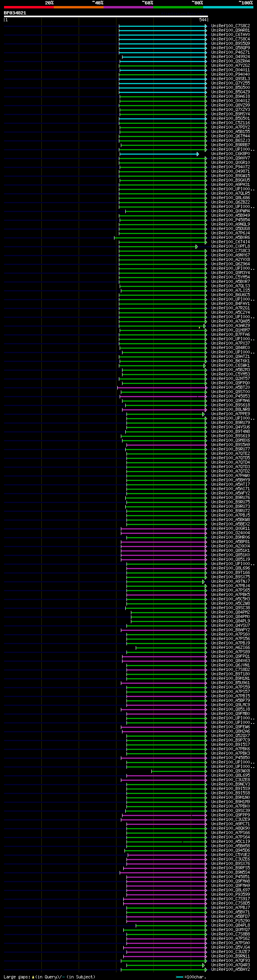Click label UniRef100_B5G4Z9

click(x=230, y=92)
